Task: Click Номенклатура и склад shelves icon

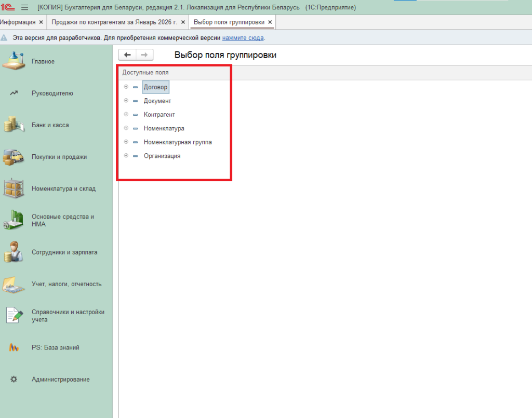Action: [x=14, y=188]
